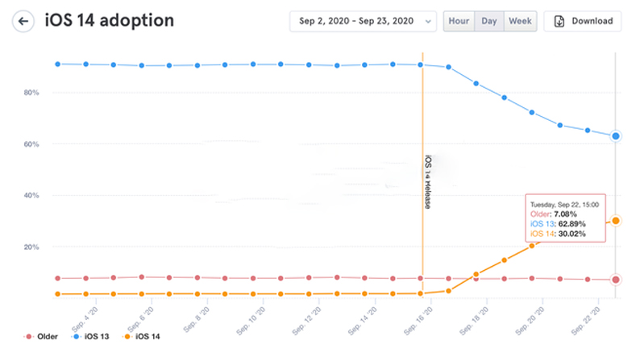The height and width of the screenshot is (349, 644).
Task: Click the date range dropdown chevron
Action: click(426, 21)
